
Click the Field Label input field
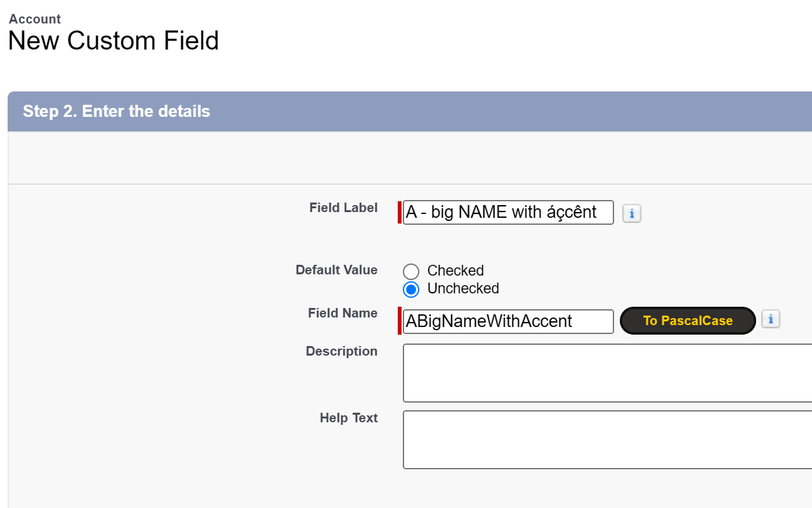pyautogui.click(x=507, y=212)
